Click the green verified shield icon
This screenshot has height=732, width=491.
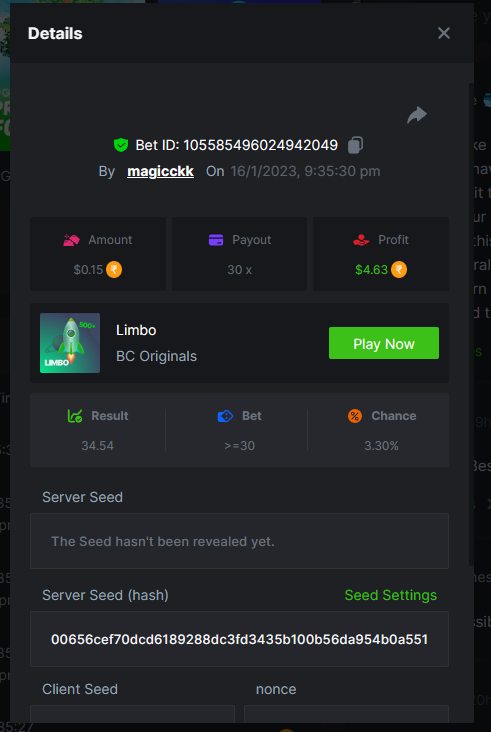pos(121,145)
